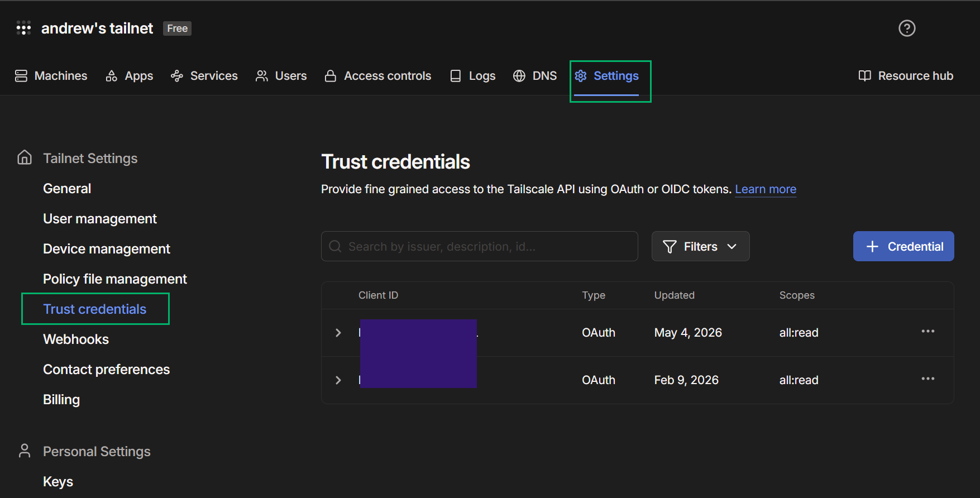Click the Tailnet Settings section label
Screen dimensions: 980x498
90,159
